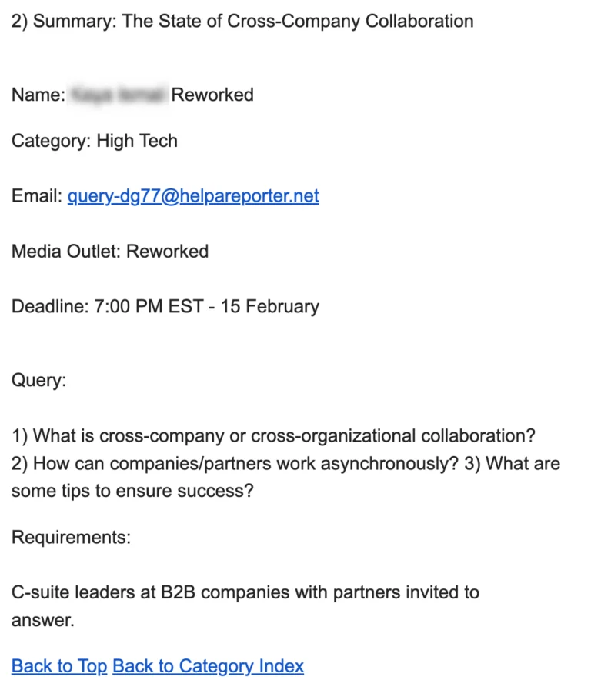Viewport: 591px width, 700px height.
Task: Click the Back to Top link
Action: coord(59,666)
